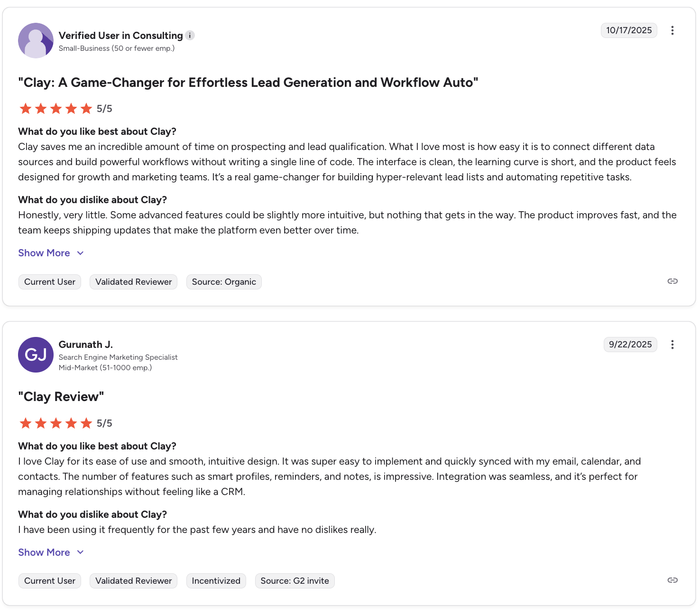
Task: Open the "Clay Review" title
Action: [61, 397]
